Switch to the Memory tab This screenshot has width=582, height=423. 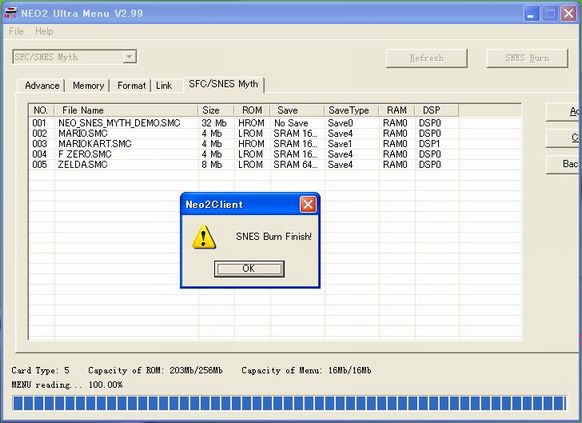click(88, 86)
